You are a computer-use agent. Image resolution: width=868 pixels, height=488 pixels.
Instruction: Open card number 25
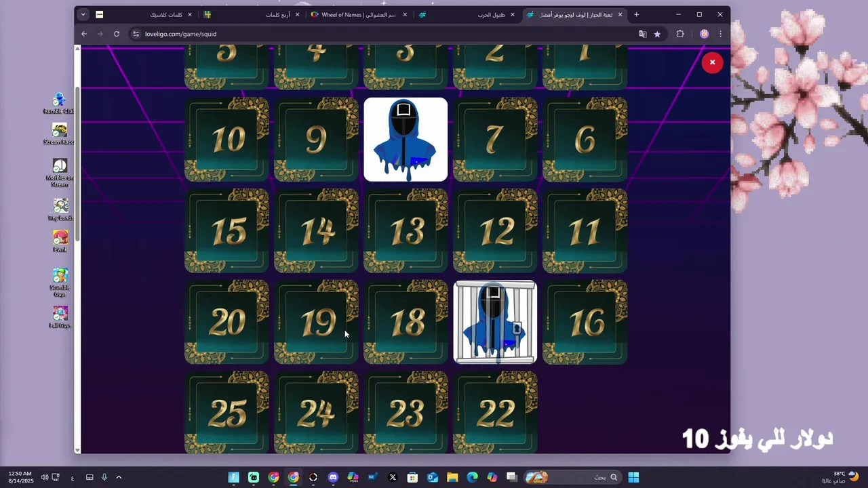pyautogui.click(x=226, y=412)
